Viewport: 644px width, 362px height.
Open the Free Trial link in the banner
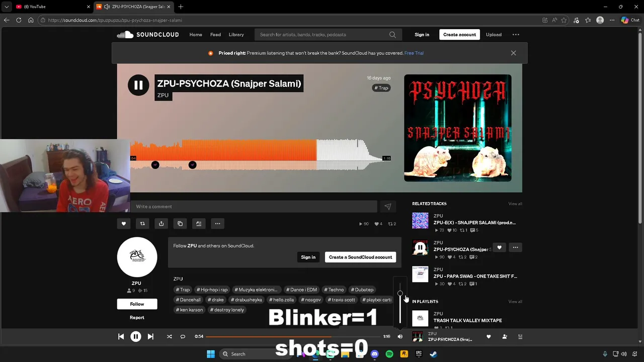414,53
